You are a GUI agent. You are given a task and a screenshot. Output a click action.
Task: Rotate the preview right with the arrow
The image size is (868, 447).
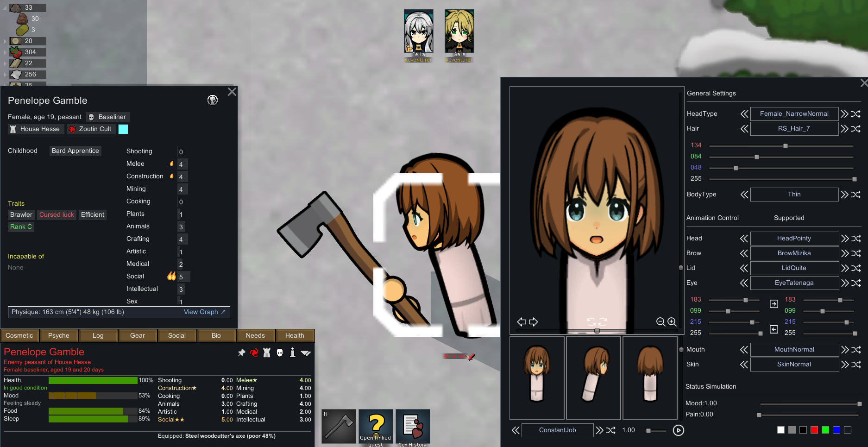click(x=534, y=322)
